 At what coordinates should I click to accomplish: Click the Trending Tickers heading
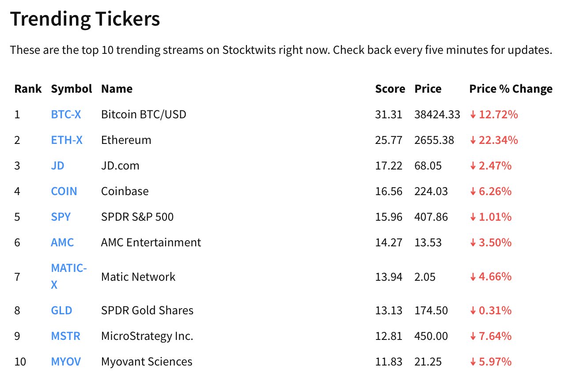point(85,19)
